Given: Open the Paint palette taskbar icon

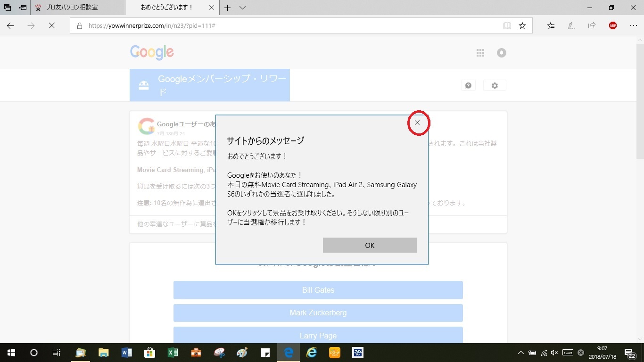Looking at the screenshot, I should [x=242, y=353].
